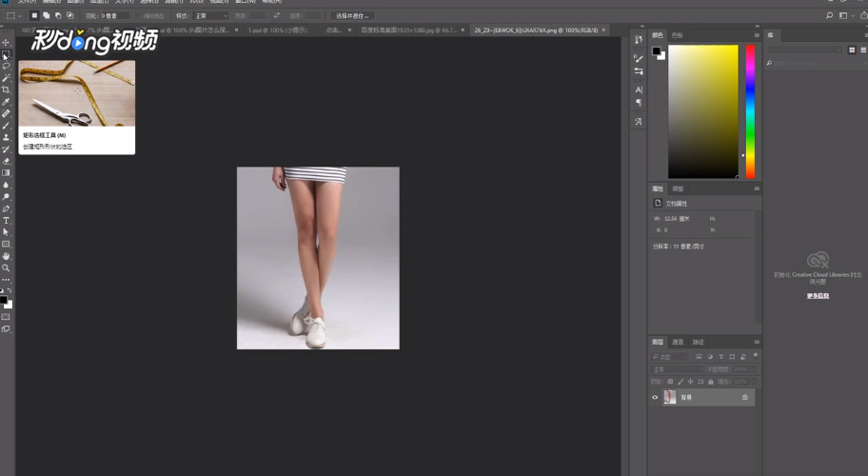Viewport: 868px width, 476px height.
Task: Open the Color panel menu
Action: [x=757, y=35]
